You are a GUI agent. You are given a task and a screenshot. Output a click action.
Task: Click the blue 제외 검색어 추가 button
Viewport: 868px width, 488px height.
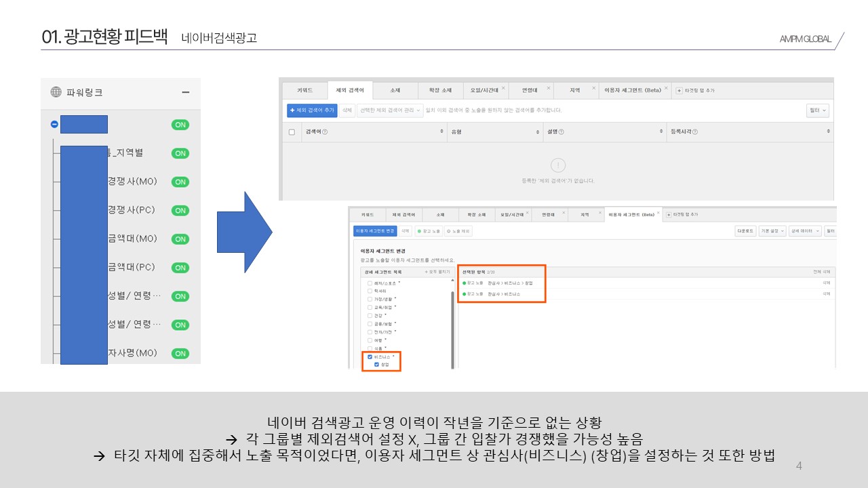pyautogui.click(x=312, y=110)
